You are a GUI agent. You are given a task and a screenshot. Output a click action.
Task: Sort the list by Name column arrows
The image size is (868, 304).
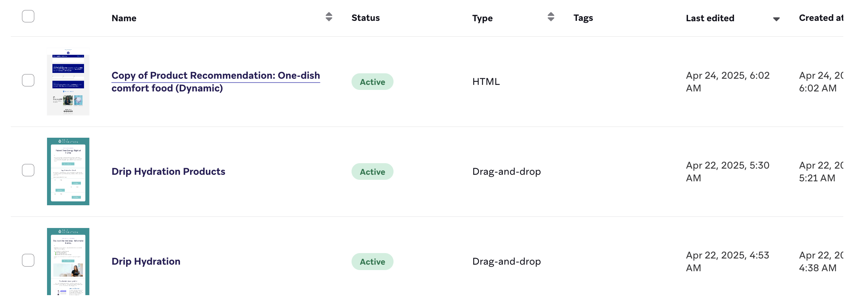[x=329, y=17]
